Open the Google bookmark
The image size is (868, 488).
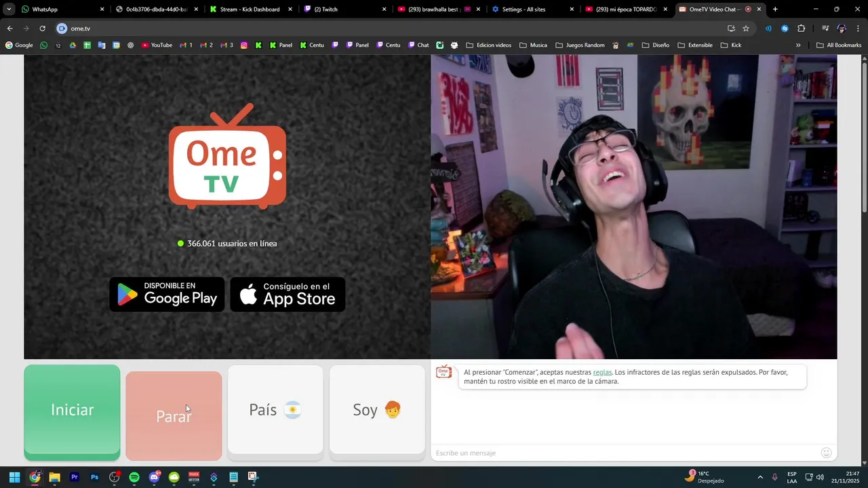click(x=19, y=45)
